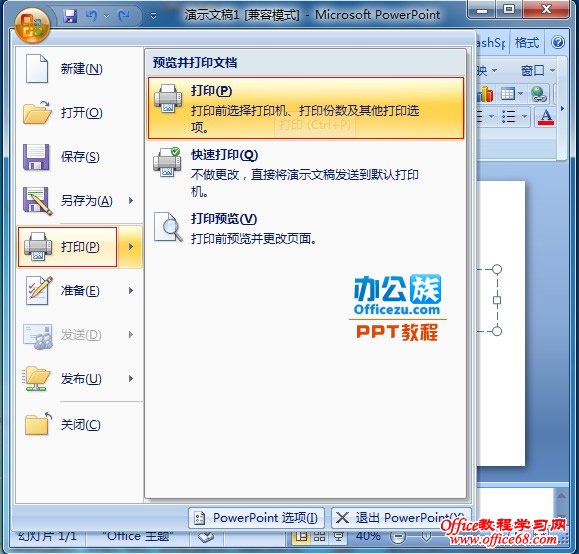The height and width of the screenshot is (554, 579).
Task: Start slide show from status bar
Action: [x=338, y=537]
